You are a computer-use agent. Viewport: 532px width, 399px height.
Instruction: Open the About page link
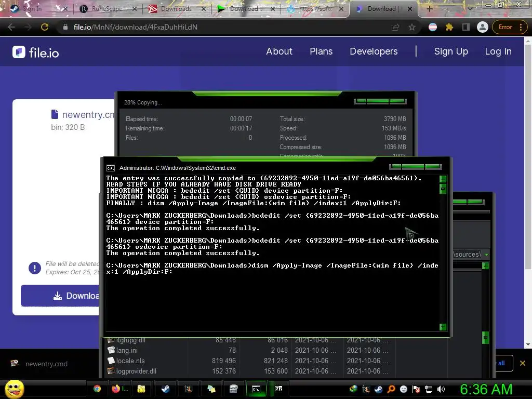click(x=279, y=51)
